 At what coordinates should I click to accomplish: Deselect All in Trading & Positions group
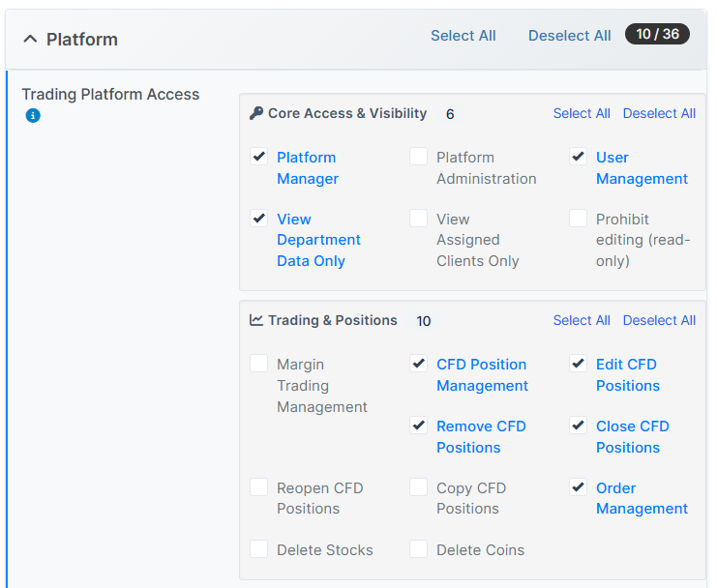point(659,320)
